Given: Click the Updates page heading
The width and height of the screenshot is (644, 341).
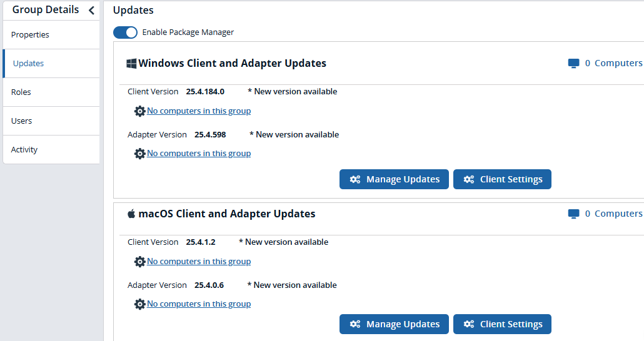Looking at the screenshot, I should coord(133,10).
